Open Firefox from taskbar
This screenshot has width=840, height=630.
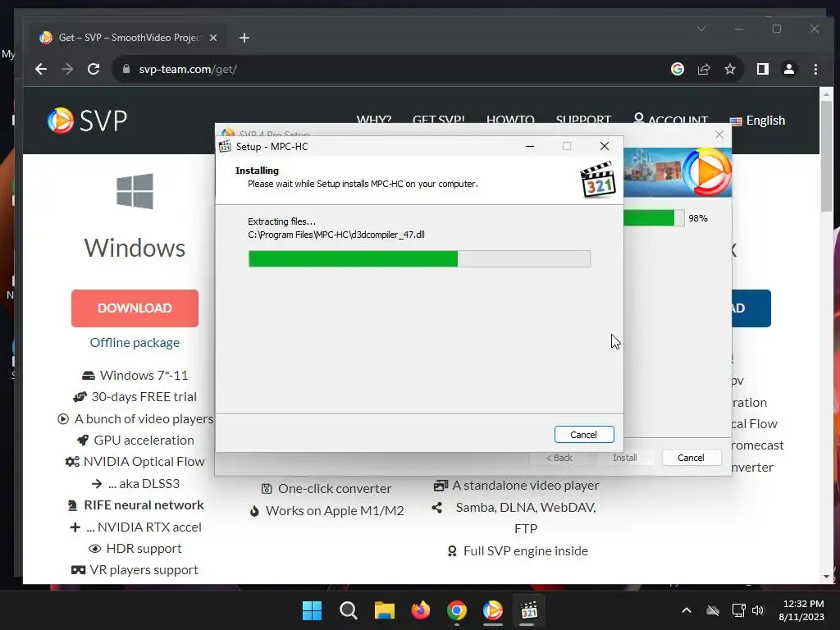(421, 610)
